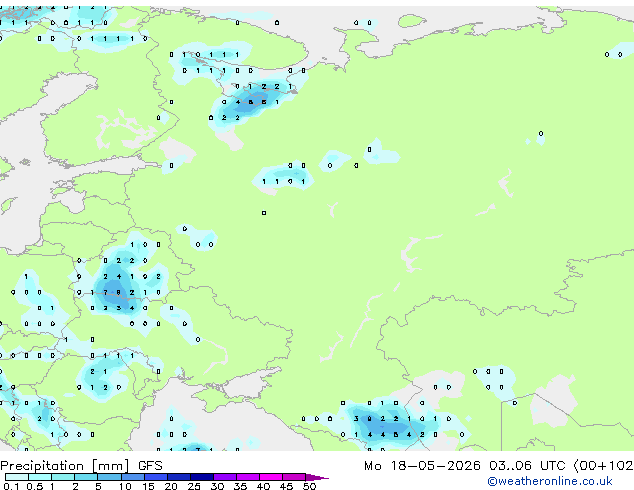Pick the 35–40 mm violet legend segment
Screen dimensions: 634x490
pyautogui.click(x=247, y=477)
